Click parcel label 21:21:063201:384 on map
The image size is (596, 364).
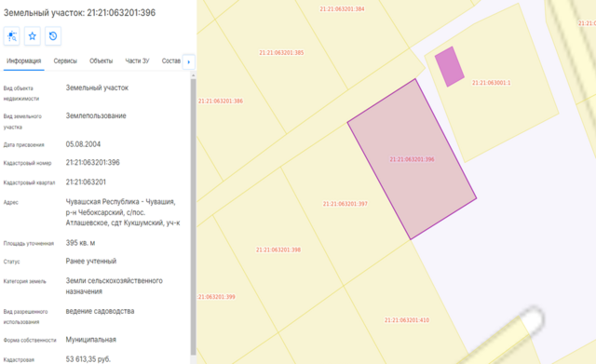tap(342, 8)
